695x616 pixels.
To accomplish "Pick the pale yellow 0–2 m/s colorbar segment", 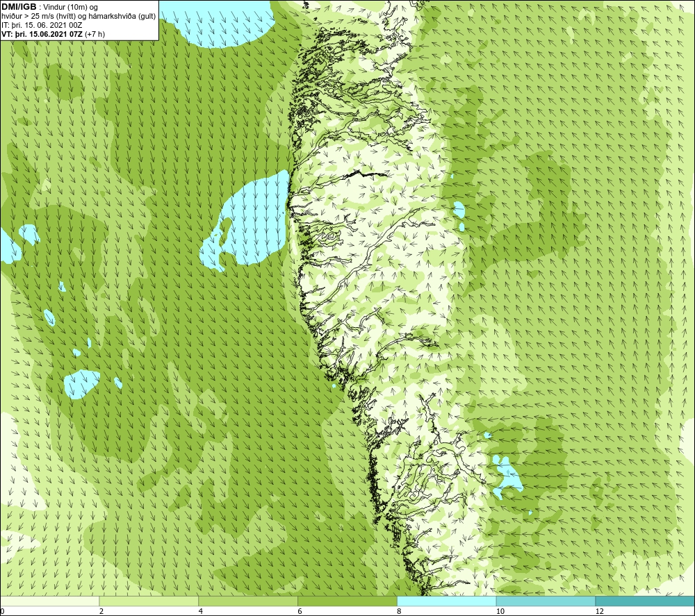I will click(x=49, y=601).
